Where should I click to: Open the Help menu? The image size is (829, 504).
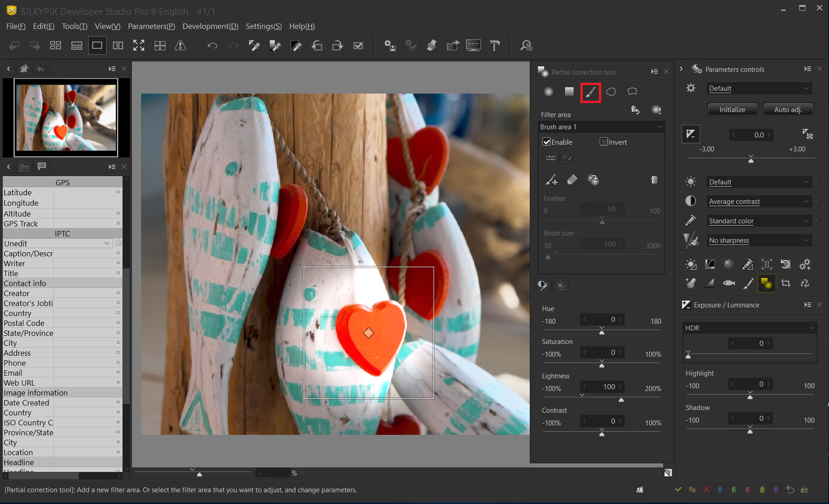tap(302, 26)
